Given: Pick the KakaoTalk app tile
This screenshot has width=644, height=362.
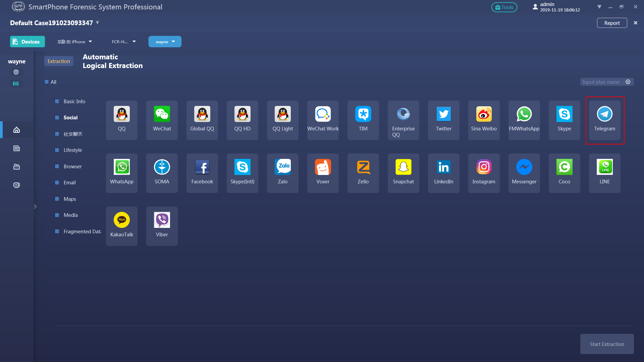Looking at the screenshot, I should click(x=122, y=226).
